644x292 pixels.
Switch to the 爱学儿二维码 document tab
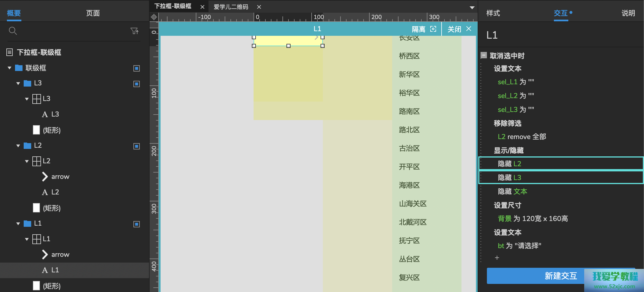(x=231, y=7)
